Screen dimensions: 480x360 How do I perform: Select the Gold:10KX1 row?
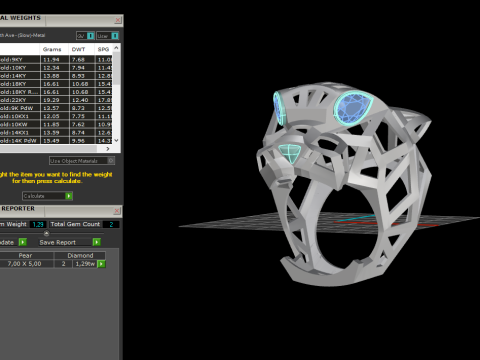coord(56,116)
